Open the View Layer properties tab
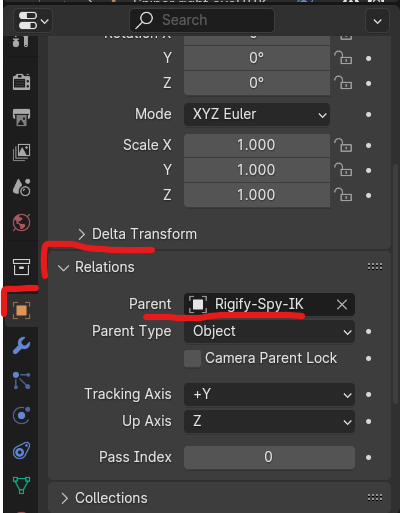The width and height of the screenshot is (400, 513). (22, 152)
